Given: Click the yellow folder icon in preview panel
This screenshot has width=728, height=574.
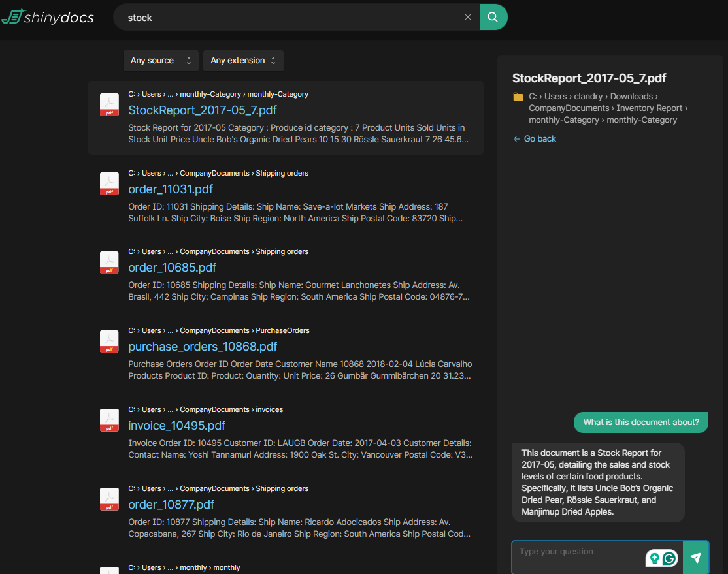Looking at the screenshot, I should pyautogui.click(x=518, y=97).
